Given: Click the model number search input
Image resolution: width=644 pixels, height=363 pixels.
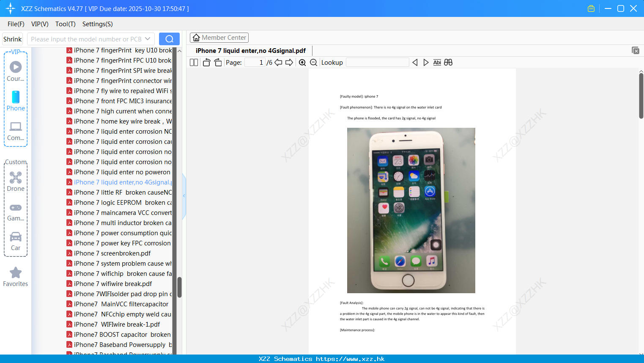Looking at the screenshot, I should (x=86, y=39).
